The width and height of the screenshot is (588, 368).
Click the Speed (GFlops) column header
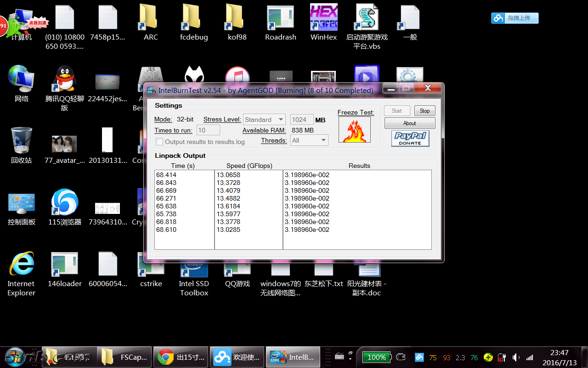pyautogui.click(x=249, y=166)
